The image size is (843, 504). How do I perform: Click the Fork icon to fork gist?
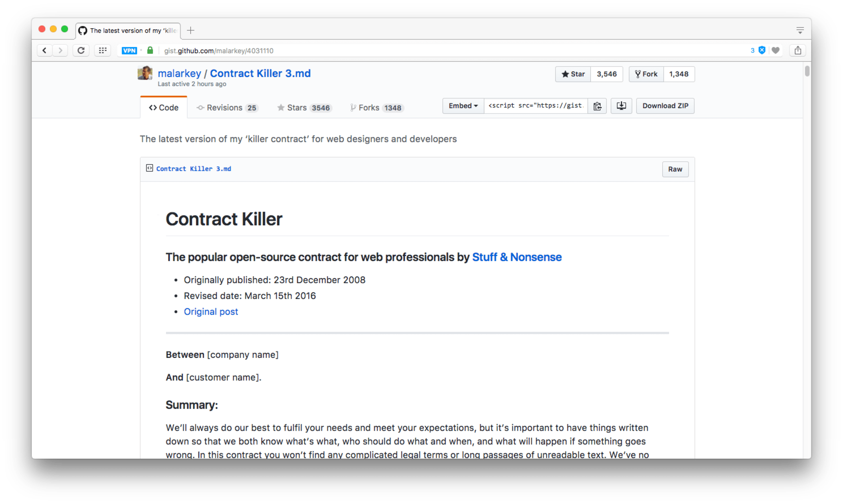pyautogui.click(x=648, y=74)
